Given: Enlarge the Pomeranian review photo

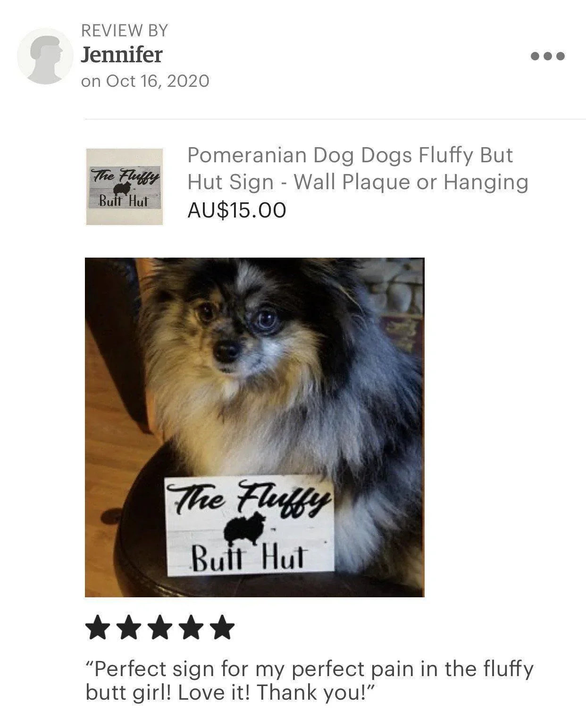Looking at the screenshot, I should 255,427.
